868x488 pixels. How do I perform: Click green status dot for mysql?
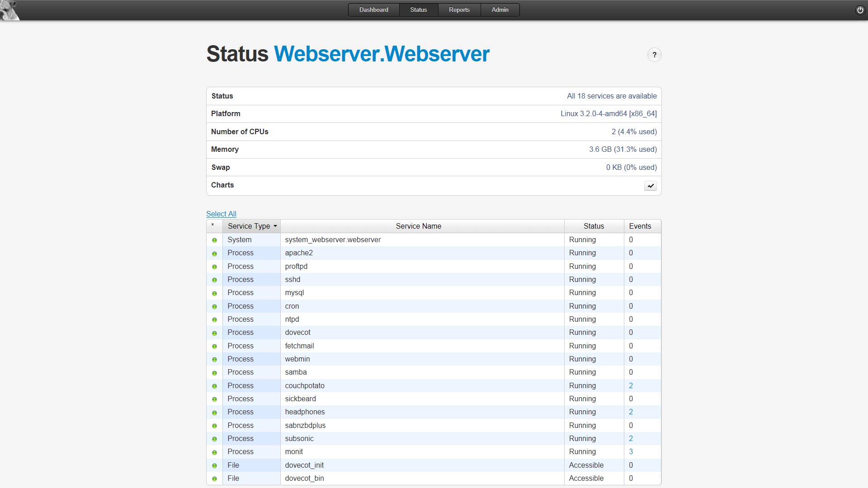[x=214, y=293]
